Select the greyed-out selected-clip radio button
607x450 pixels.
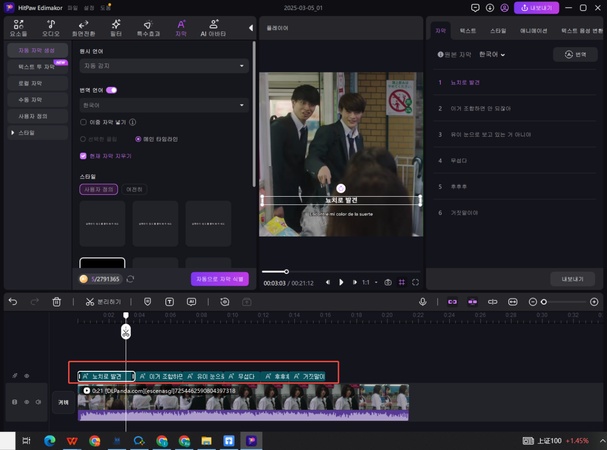83,139
